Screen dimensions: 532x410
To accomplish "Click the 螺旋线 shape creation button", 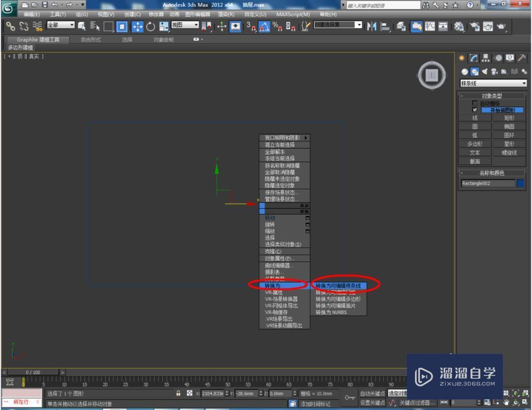I will (x=510, y=152).
